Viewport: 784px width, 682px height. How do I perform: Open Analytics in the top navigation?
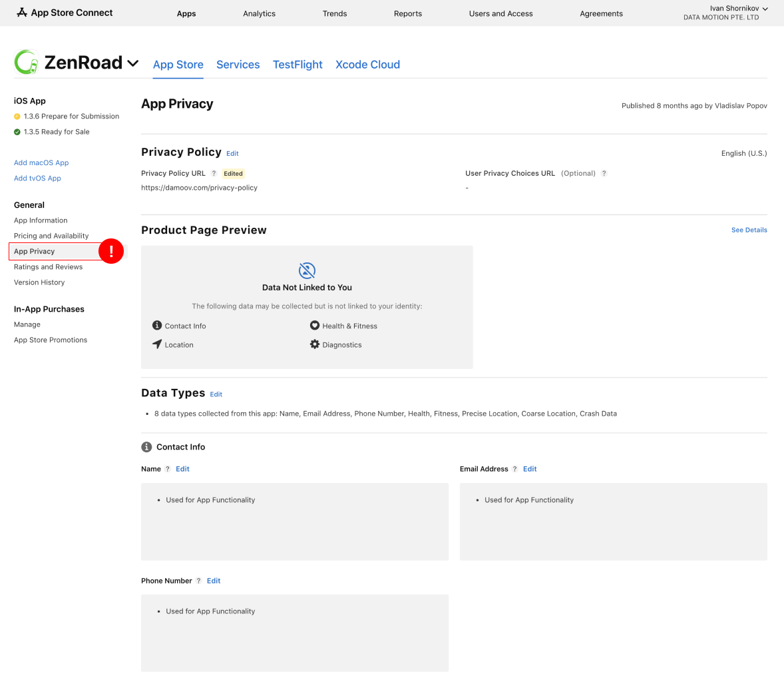pos(259,13)
